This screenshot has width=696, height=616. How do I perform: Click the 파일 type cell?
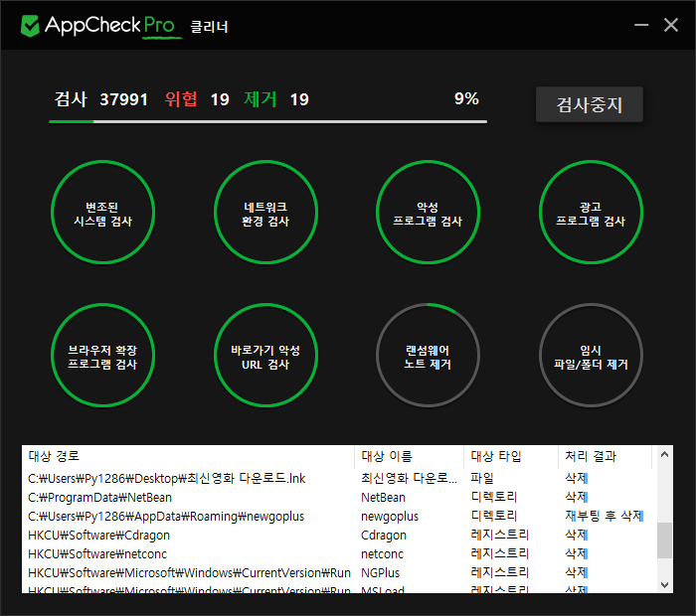tap(481, 479)
